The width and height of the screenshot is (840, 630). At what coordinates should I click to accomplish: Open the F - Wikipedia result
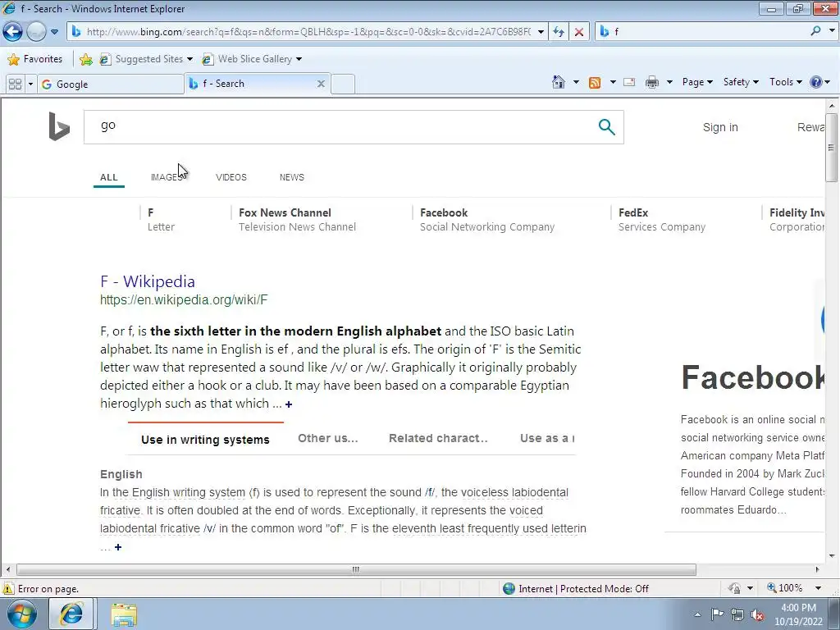[x=148, y=281]
